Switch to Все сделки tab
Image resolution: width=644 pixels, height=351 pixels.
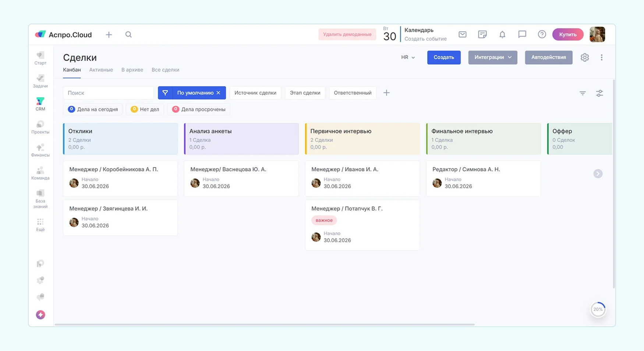[165, 70]
